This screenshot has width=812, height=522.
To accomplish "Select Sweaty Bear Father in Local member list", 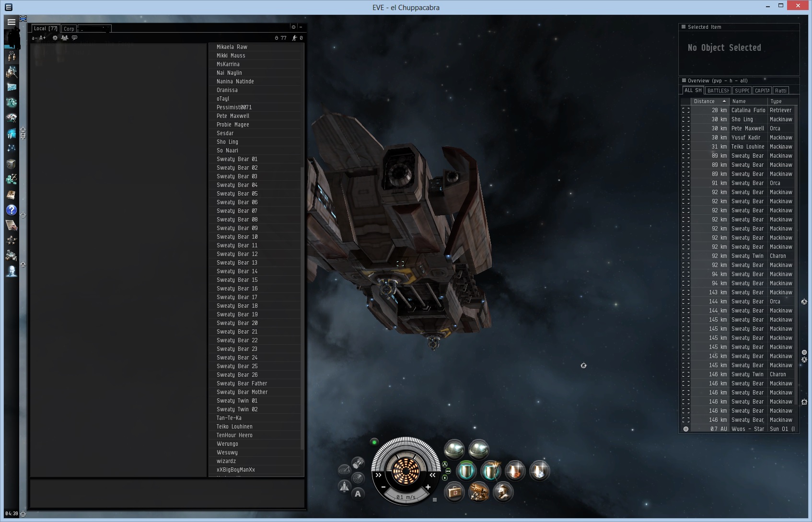I will [242, 383].
